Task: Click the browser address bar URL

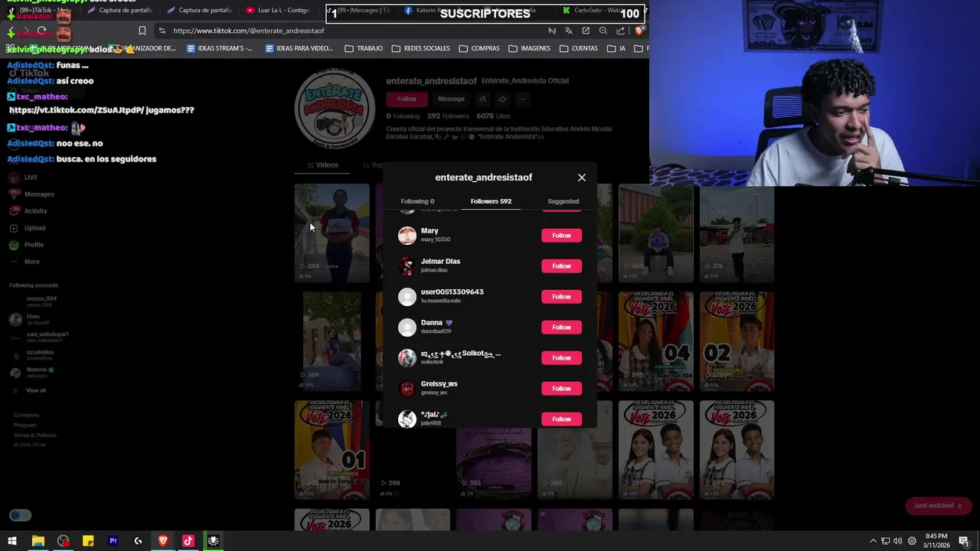Action: click(x=249, y=31)
